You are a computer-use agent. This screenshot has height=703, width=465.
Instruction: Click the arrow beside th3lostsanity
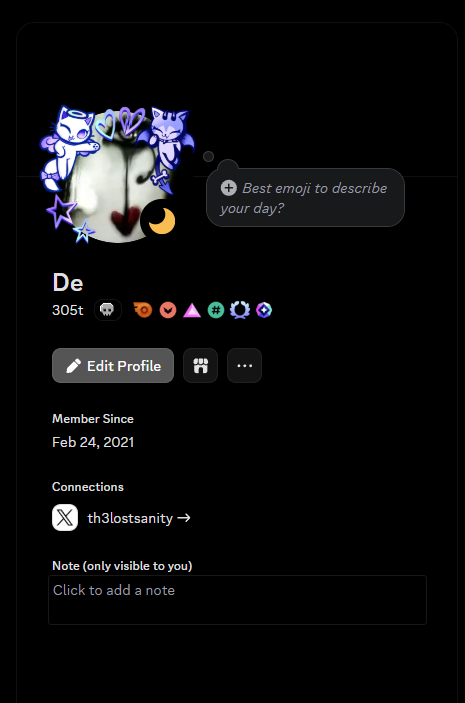coord(183,518)
